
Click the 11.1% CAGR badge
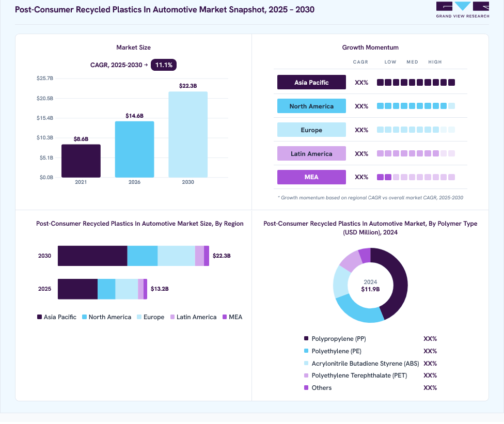[164, 65]
